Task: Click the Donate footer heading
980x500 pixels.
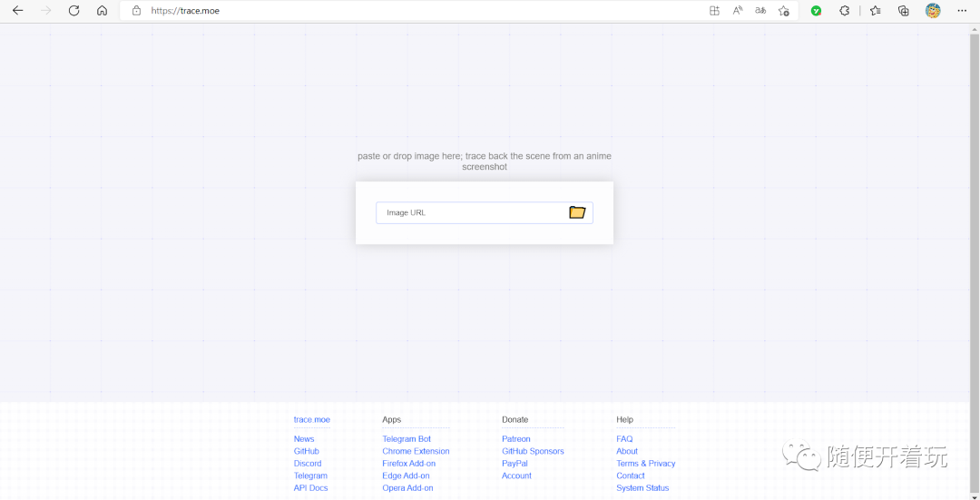Action: 515,419
